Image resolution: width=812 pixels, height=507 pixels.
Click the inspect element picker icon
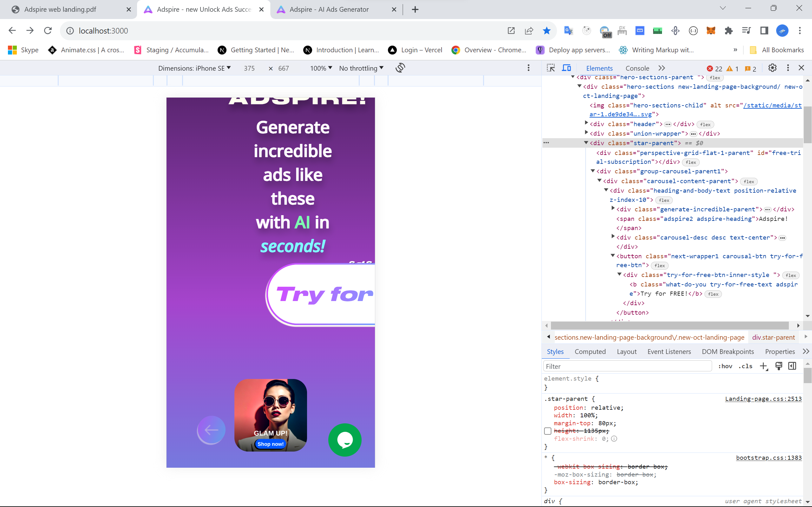[551, 68]
